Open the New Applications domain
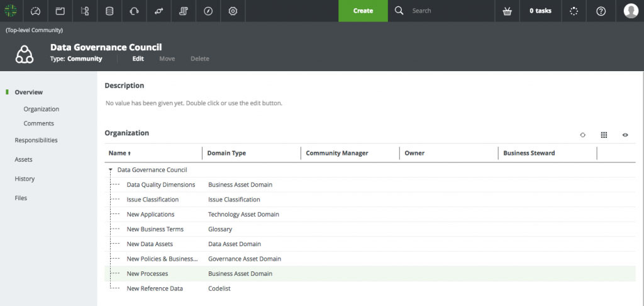This screenshot has width=644, height=306. tap(150, 214)
